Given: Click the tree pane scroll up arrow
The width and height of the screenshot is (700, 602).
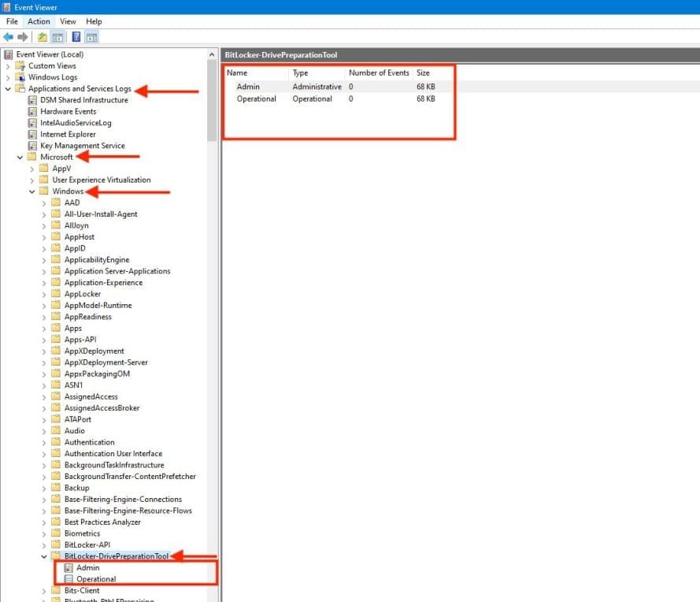Looking at the screenshot, I should (x=213, y=54).
